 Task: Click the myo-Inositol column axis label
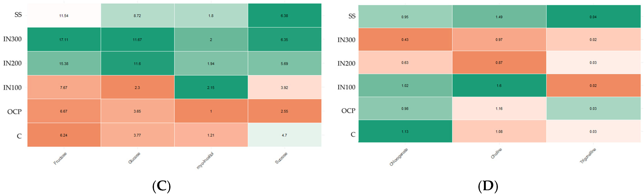205,161
